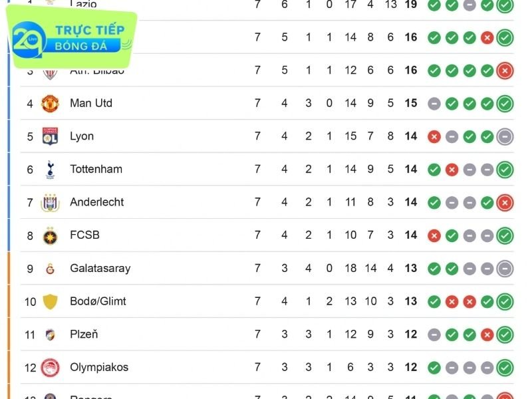Click the Plzeň club crest
This screenshot has height=399, width=532.
pyautogui.click(x=50, y=334)
